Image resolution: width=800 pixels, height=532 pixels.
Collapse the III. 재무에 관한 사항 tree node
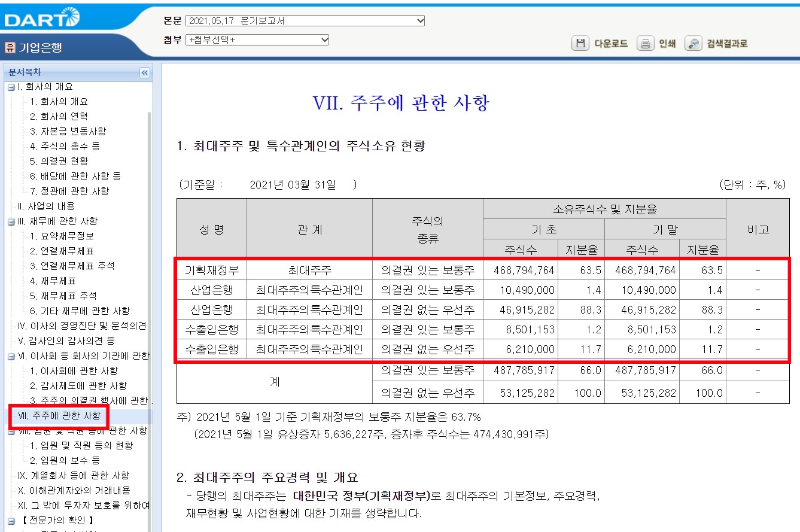pyautogui.click(x=11, y=222)
